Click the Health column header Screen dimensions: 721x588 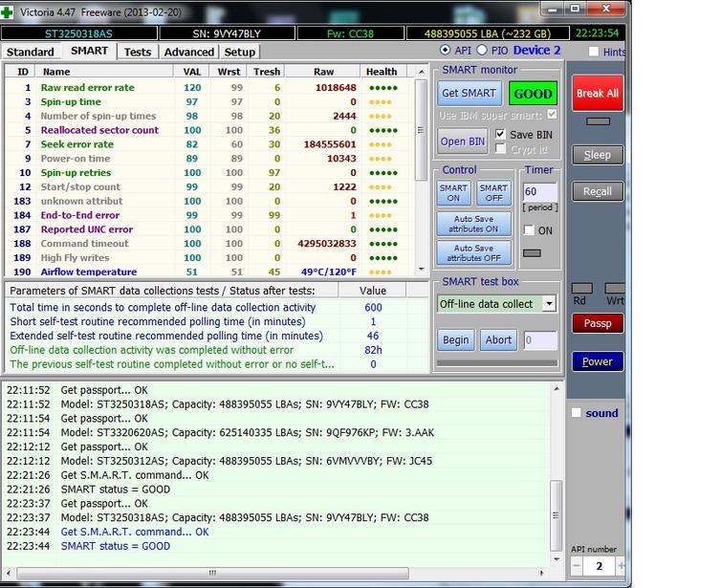coord(383,72)
